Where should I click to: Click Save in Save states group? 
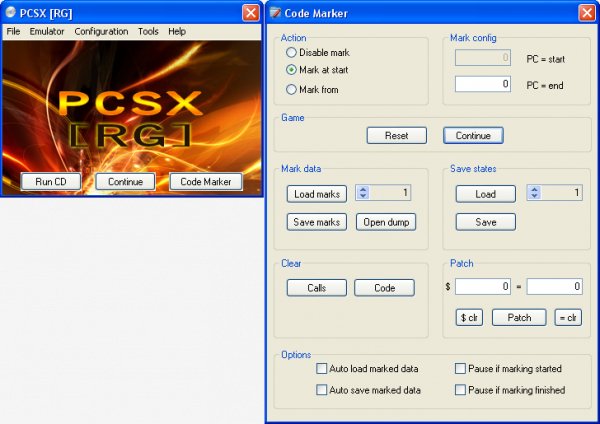[486, 222]
